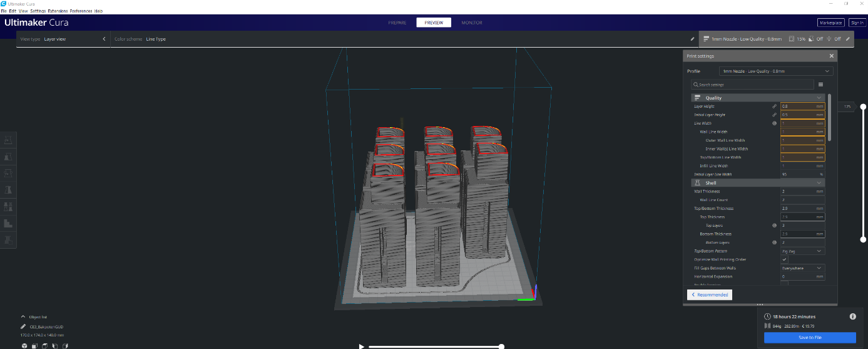Select the right side view cube icon

(x=65, y=345)
